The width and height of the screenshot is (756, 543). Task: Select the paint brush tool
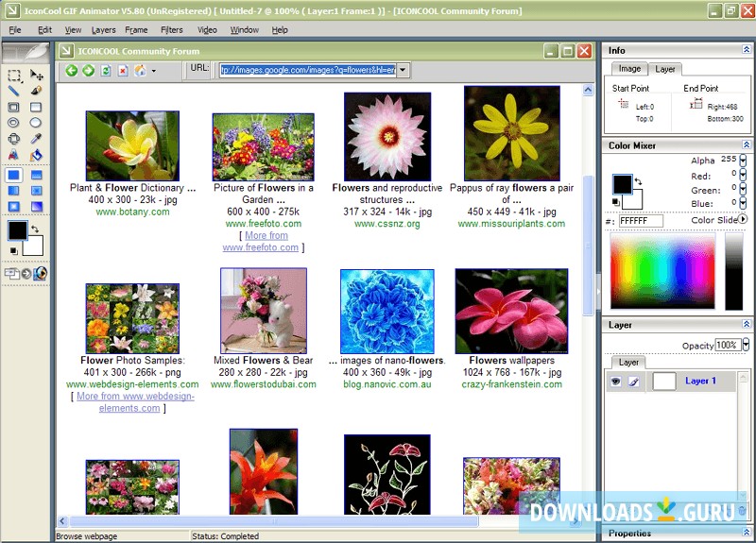pyautogui.click(x=36, y=91)
